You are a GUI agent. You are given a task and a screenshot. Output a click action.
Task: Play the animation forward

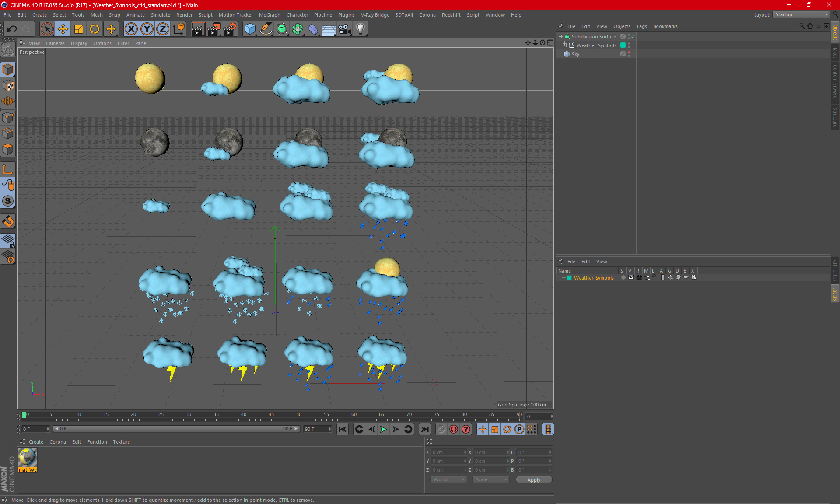(383, 429)
